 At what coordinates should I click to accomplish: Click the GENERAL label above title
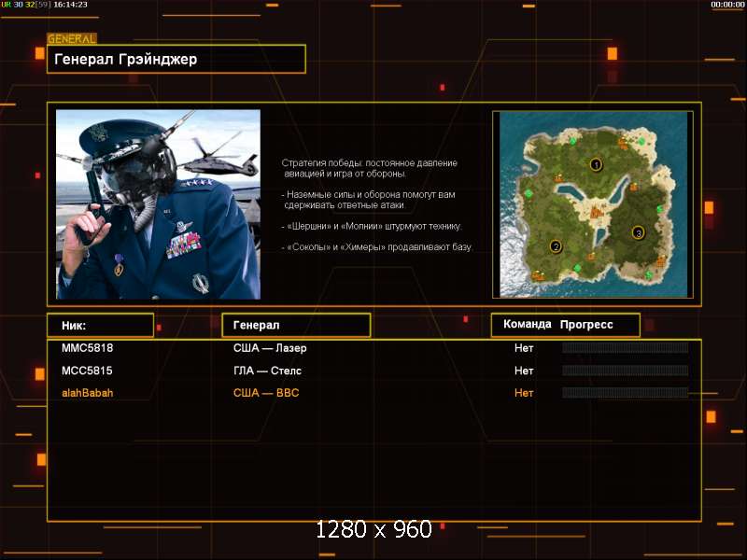pos(72,38)
